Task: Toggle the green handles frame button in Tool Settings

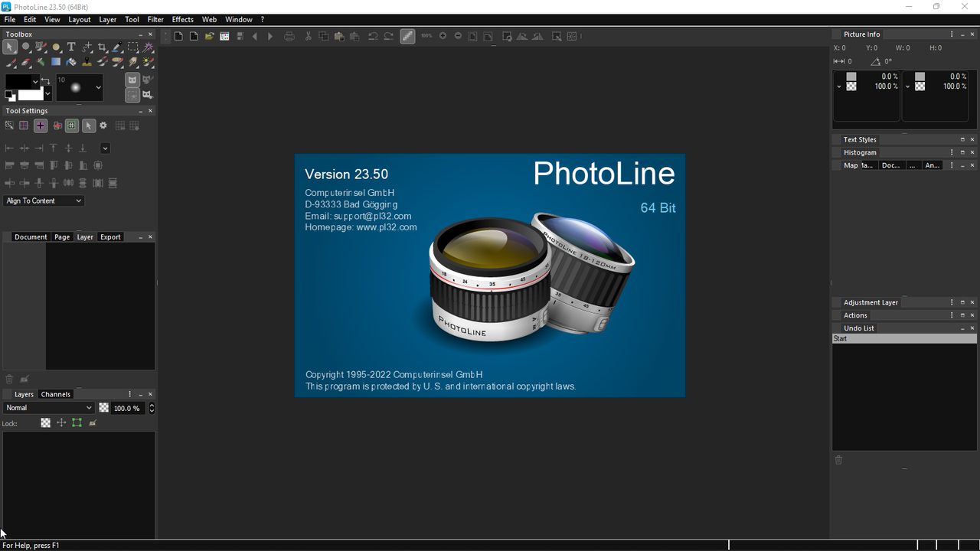Action: [x=72, y=126]
